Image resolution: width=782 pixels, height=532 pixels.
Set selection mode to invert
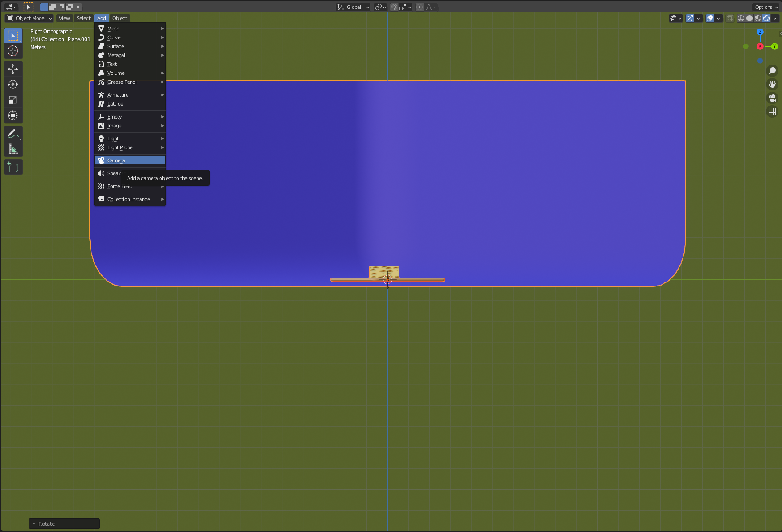(70, 7)
